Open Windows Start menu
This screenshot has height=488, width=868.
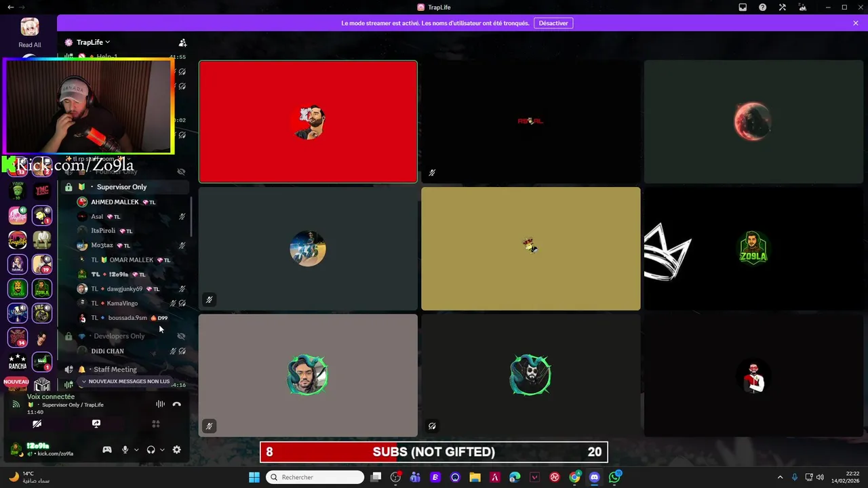click(254, 477)
